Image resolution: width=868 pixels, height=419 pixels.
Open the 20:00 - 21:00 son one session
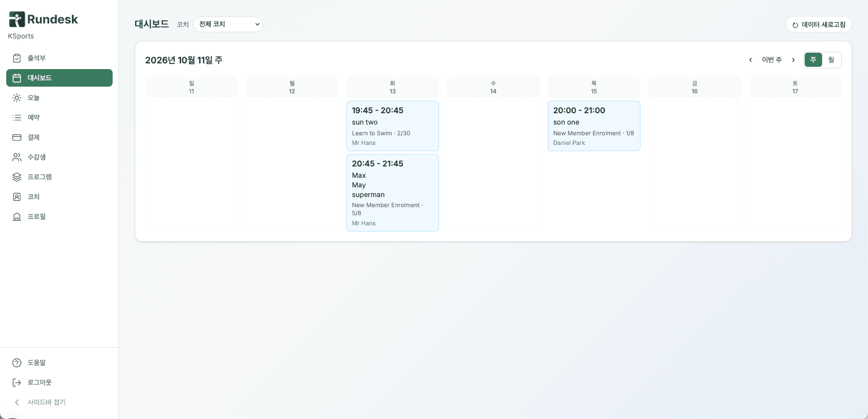pyautogui.click(x=594, y=126)
